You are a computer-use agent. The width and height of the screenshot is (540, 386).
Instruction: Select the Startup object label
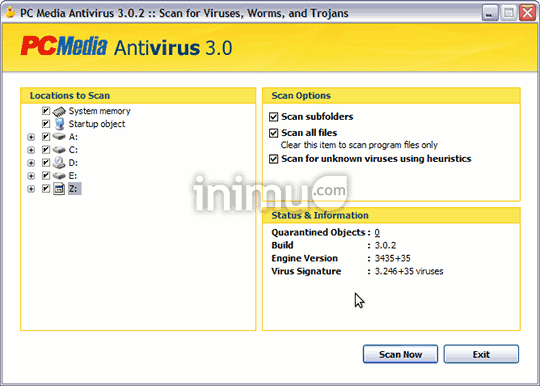[97, 124]
